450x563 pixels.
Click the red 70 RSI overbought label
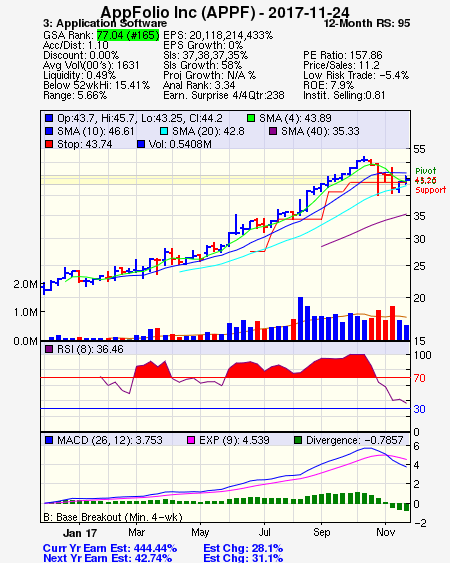click(419, 378)
